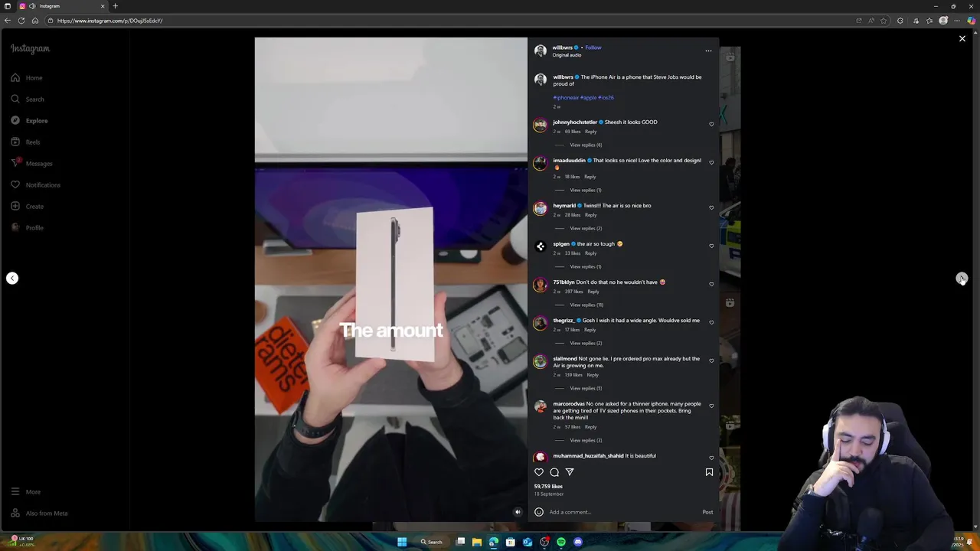Like thegrizz_'s comment
The width and height of the screenshot is (980, 551).
(711, 322)
